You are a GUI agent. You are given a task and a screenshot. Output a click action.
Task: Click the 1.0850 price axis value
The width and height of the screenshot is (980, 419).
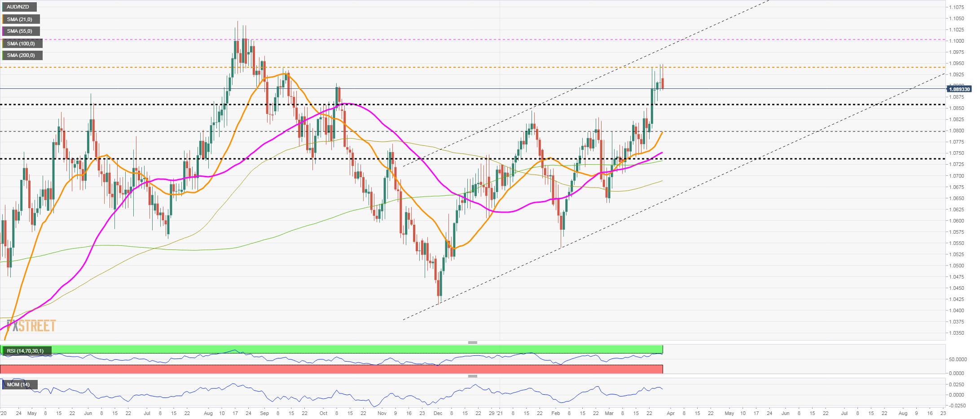(x=956, y=108)
